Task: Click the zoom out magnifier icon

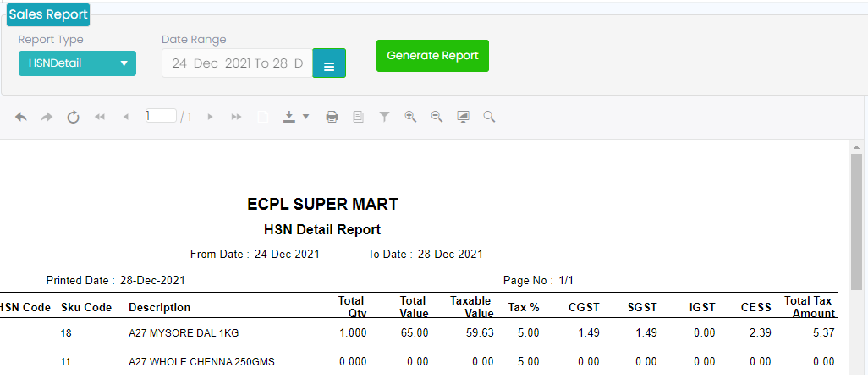Action: (437, 117)
